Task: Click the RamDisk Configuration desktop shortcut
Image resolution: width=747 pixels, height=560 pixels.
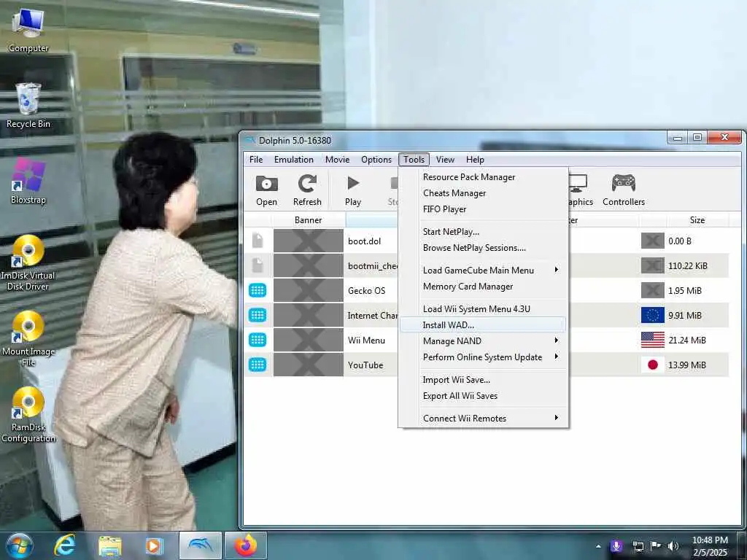Action: pyautogui.click(x=28, y=414)
